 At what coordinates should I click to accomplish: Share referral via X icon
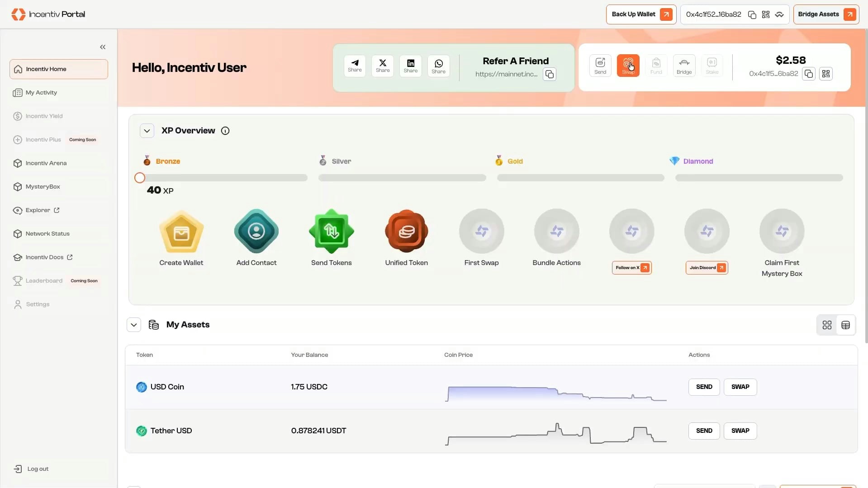coord(383,66)
